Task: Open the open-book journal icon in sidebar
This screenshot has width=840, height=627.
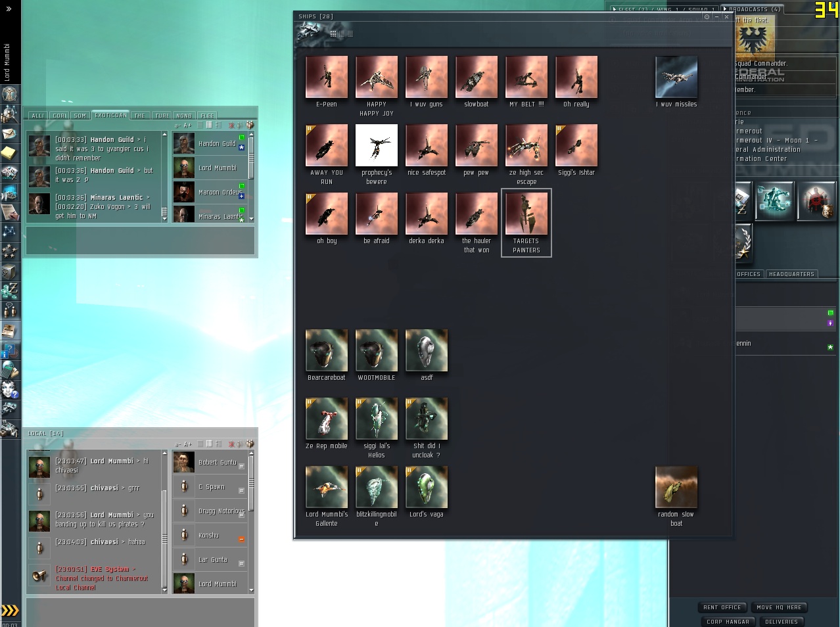Action: 10,331
